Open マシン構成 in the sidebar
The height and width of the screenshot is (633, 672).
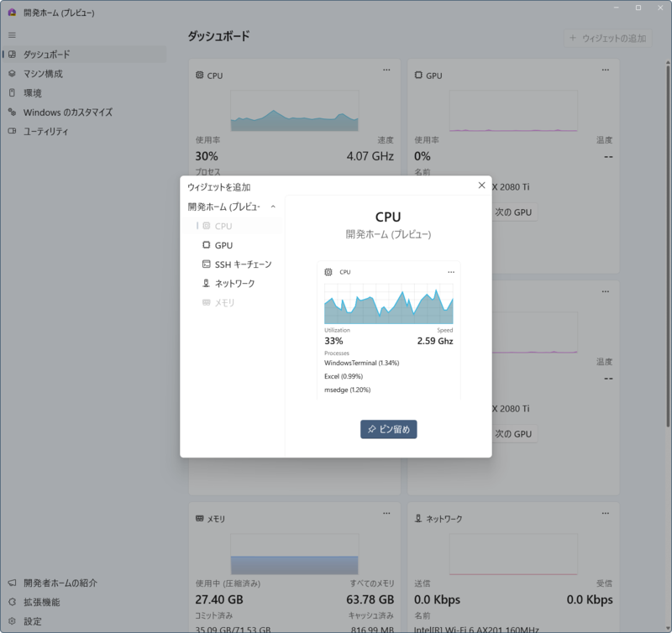point(85,74)
